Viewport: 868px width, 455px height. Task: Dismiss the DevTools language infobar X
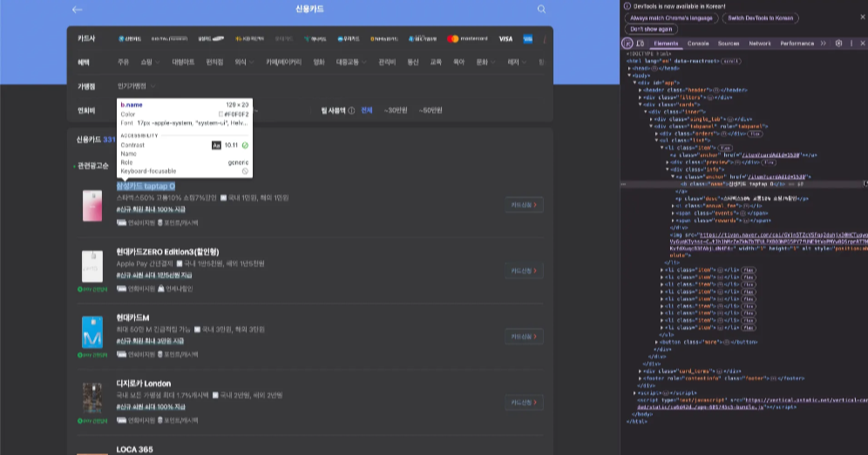(863, 17)
